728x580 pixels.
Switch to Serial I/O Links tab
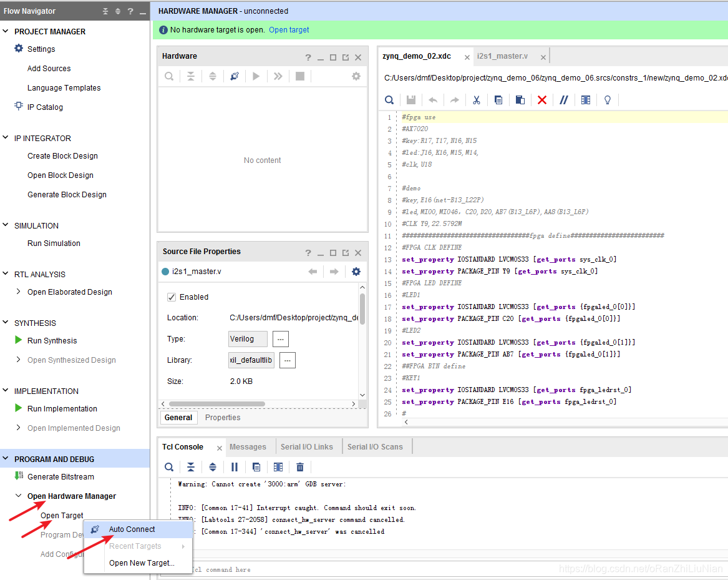tap(306, 446)
